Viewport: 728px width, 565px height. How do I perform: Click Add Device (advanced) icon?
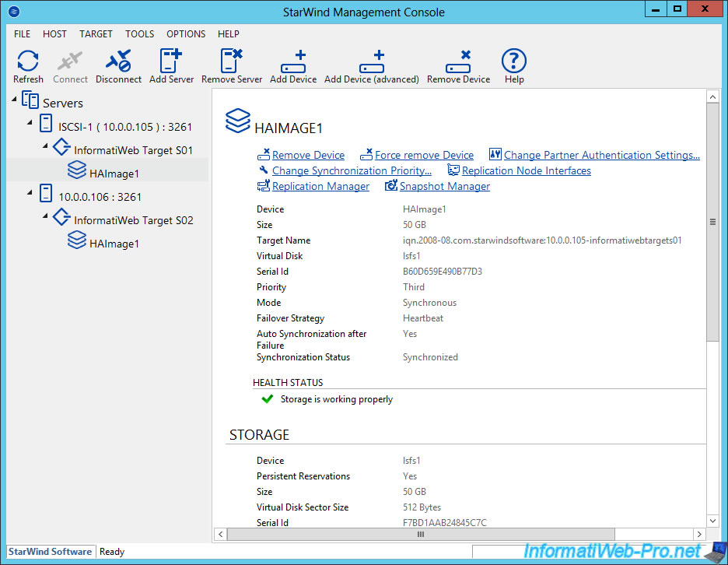pos(371,62)
